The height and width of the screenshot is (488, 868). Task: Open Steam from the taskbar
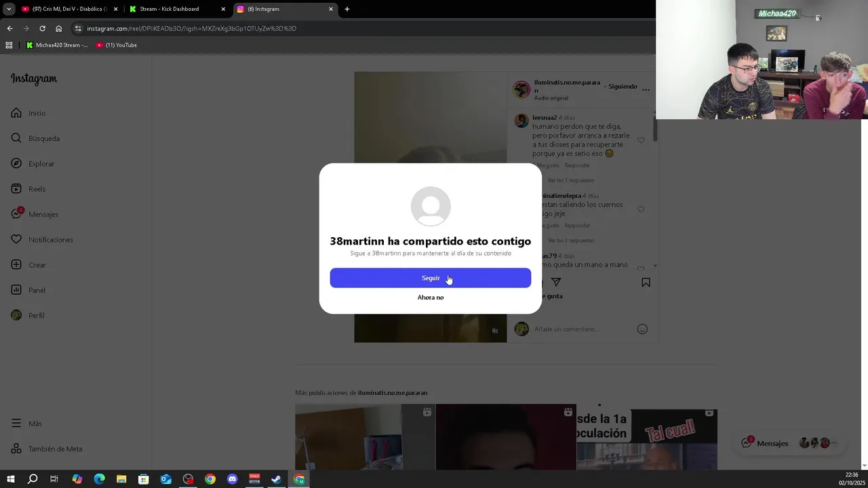click(277, 479)
